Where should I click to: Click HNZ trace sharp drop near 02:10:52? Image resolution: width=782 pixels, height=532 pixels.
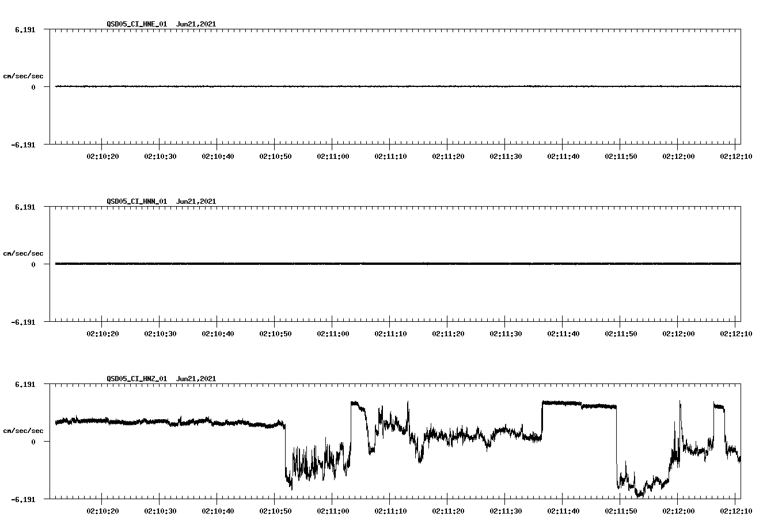click(x=285, y=452)
